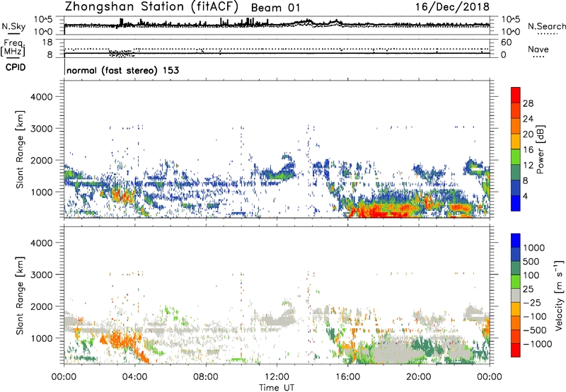
Task: Click the "4000" tick of the power panel
Action: click(42, 97)
